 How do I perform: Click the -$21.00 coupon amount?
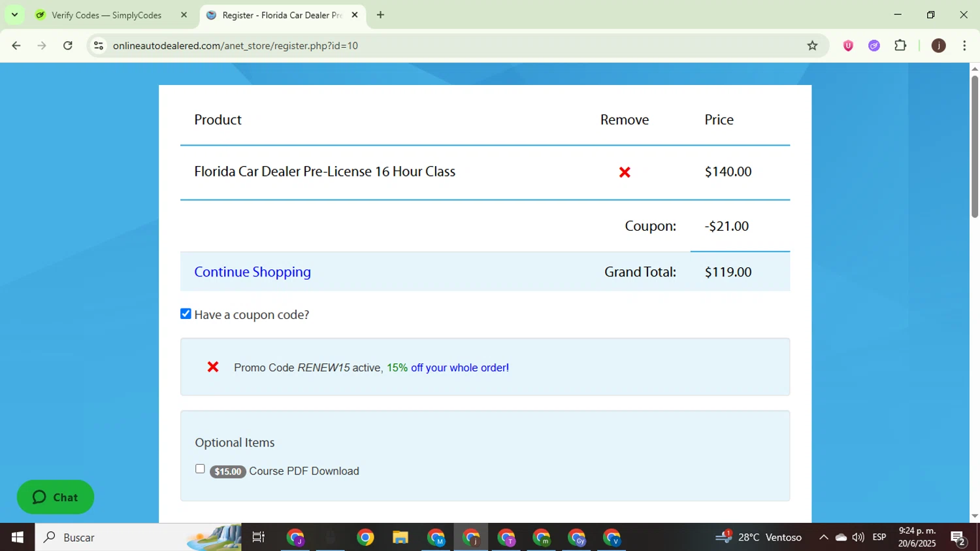tap(727, 226)
